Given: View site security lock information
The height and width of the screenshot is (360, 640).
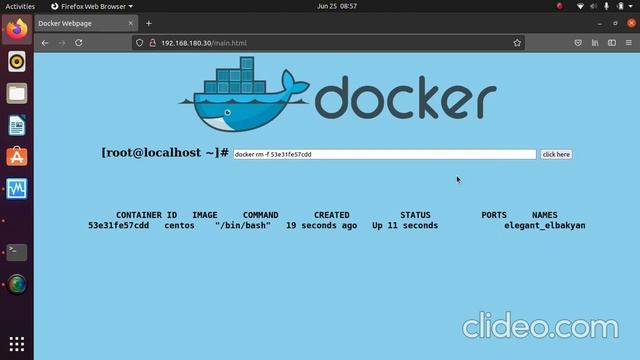Looking at the screenshot, I should point(153,43).
